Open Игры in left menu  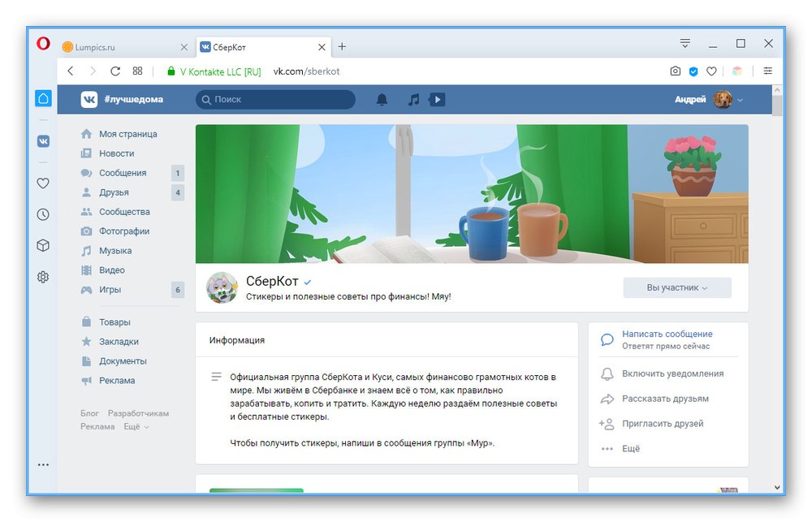point(110,290)
